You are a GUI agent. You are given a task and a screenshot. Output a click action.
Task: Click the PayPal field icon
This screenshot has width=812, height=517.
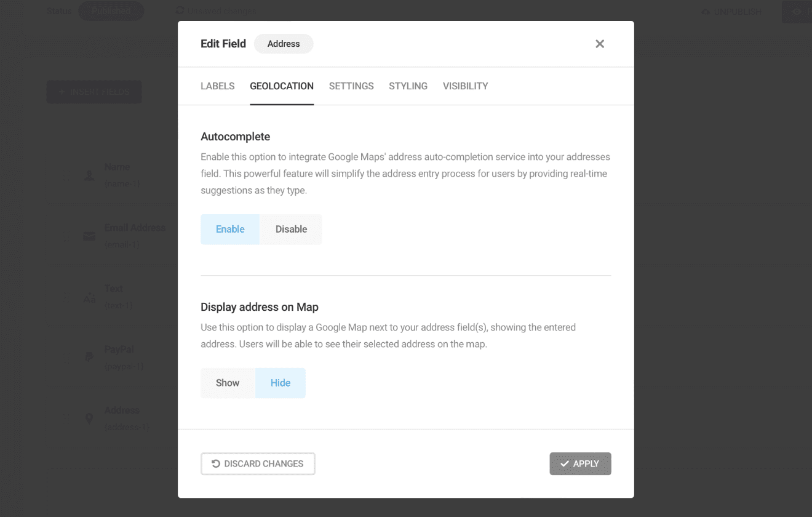pos(89,358)
